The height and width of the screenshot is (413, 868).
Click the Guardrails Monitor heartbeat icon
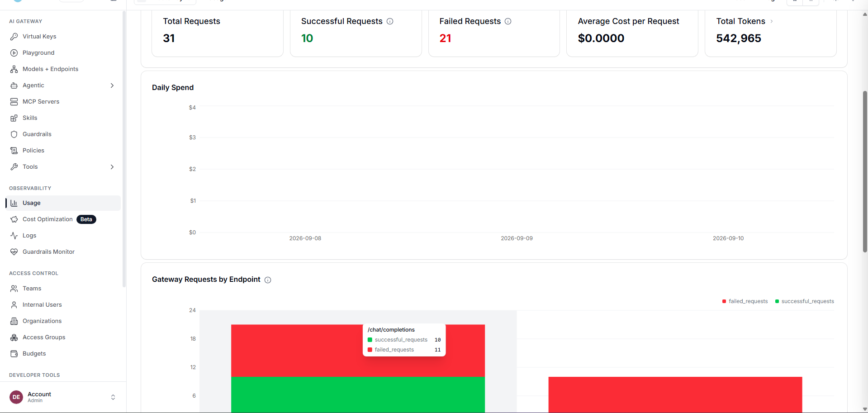point(14,252)
